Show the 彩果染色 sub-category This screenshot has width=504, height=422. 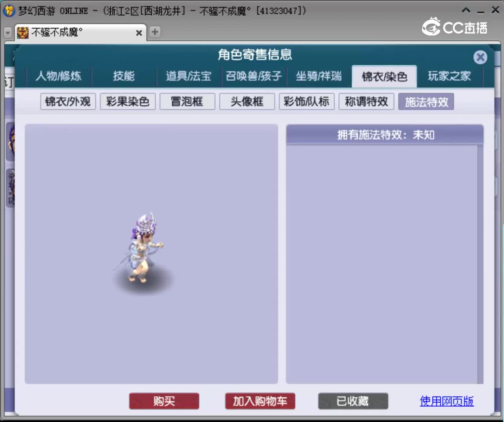tap(128, 102)
